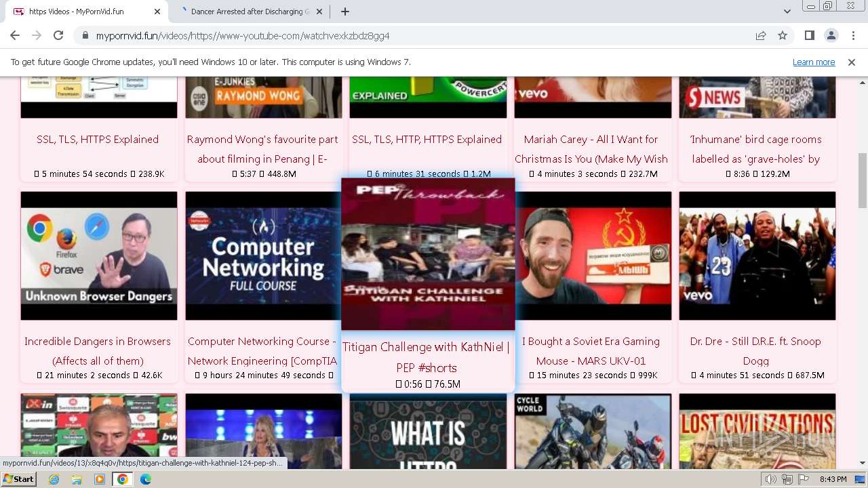Viewport: 868px width, 488px height.
Task: Open the Windows Start menu
Action: point(18,479)
